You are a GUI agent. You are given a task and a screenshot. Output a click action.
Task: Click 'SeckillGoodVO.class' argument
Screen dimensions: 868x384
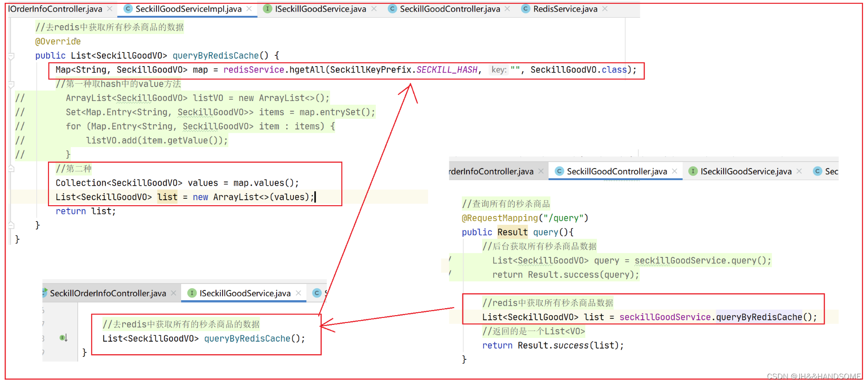[x=579, y=70]
